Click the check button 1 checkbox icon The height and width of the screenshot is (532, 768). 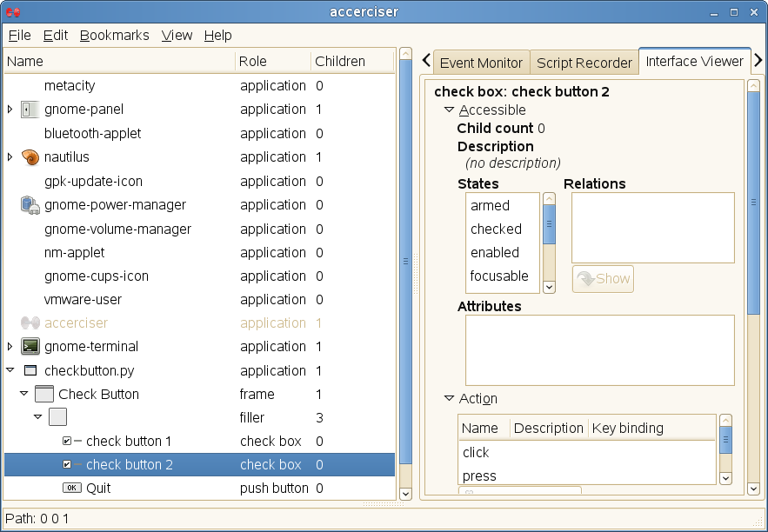[x=67, y=441]
